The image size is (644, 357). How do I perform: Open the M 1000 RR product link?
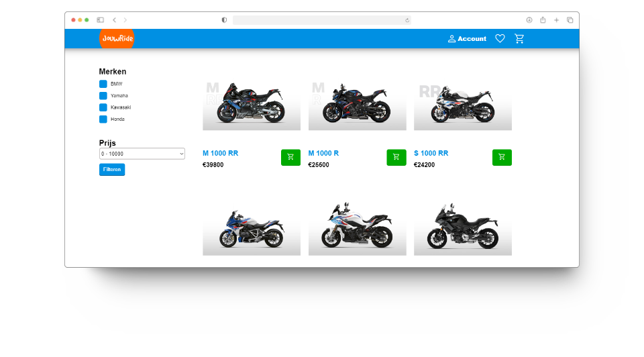pos(221,153)
